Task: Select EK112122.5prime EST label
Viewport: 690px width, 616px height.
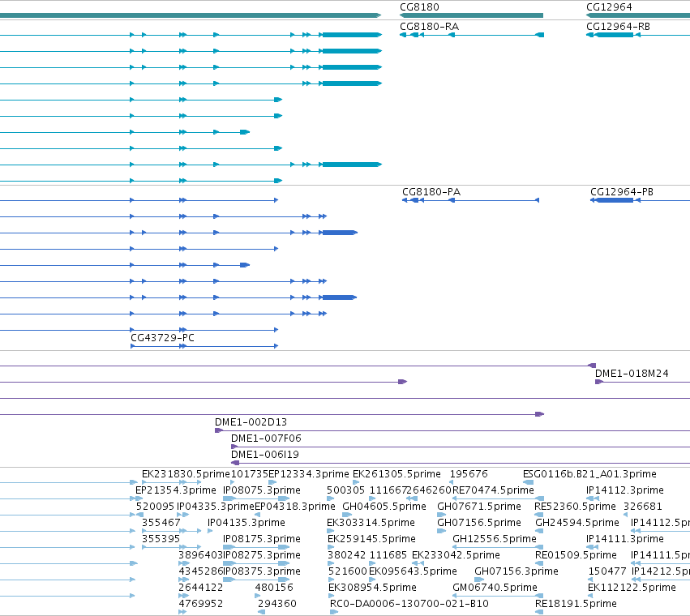Action: [632, 588]
